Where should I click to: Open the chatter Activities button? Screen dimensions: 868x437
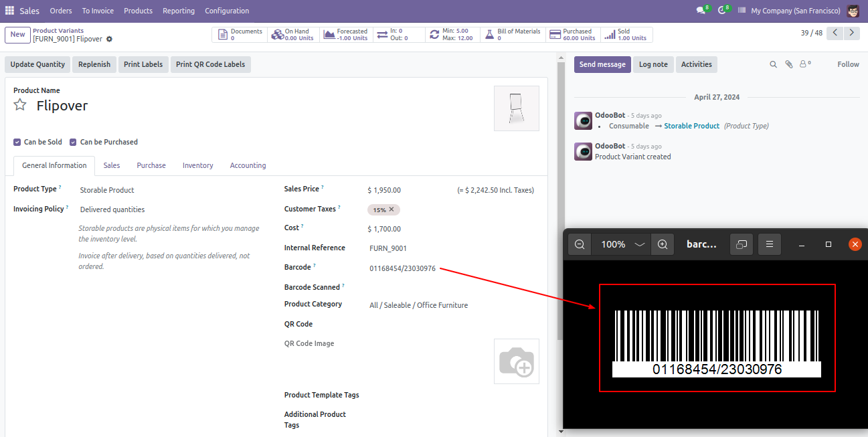[x=697, y=64]
